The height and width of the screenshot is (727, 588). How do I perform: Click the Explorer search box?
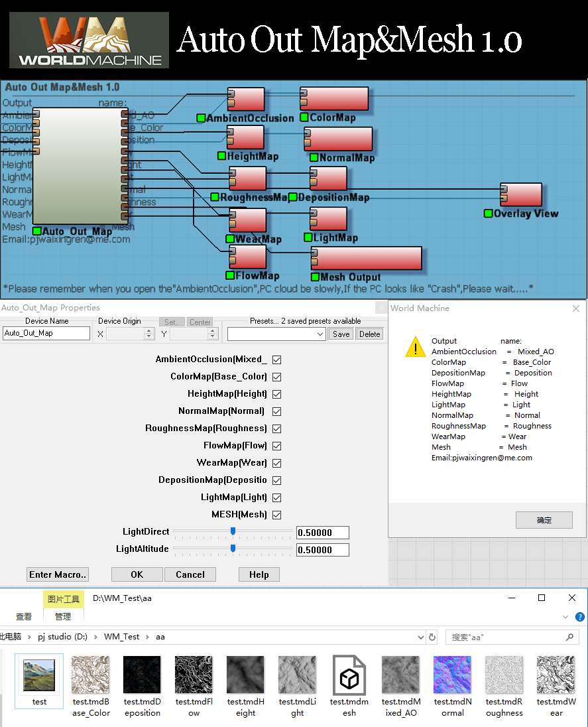pyautogui.click(x=512, y=637)
